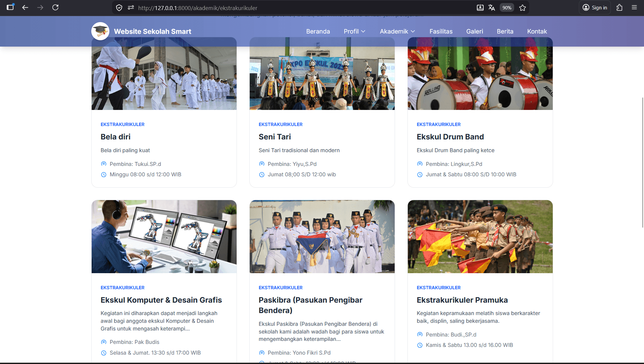Click the Komputer & Desain Grafis photo
This screenshot has width=644, height=364.
coord(164,237)
